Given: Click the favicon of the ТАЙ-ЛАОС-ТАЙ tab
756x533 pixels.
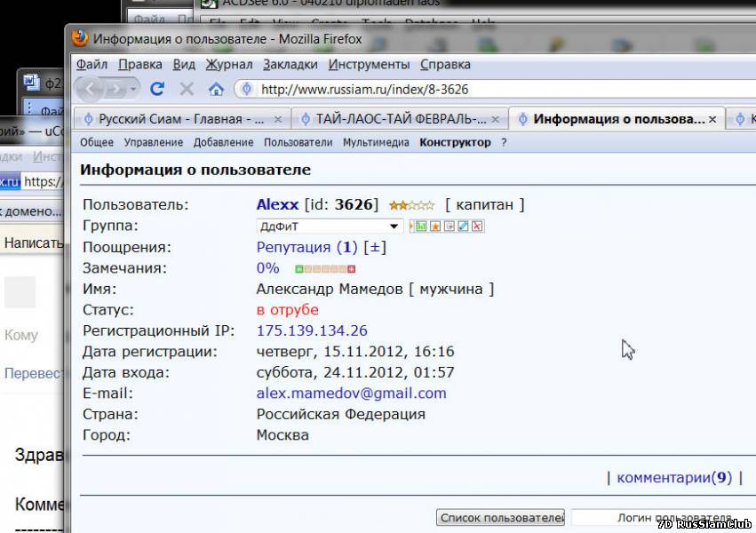Looking at the screenshot, I should click(x=306, y=119).
